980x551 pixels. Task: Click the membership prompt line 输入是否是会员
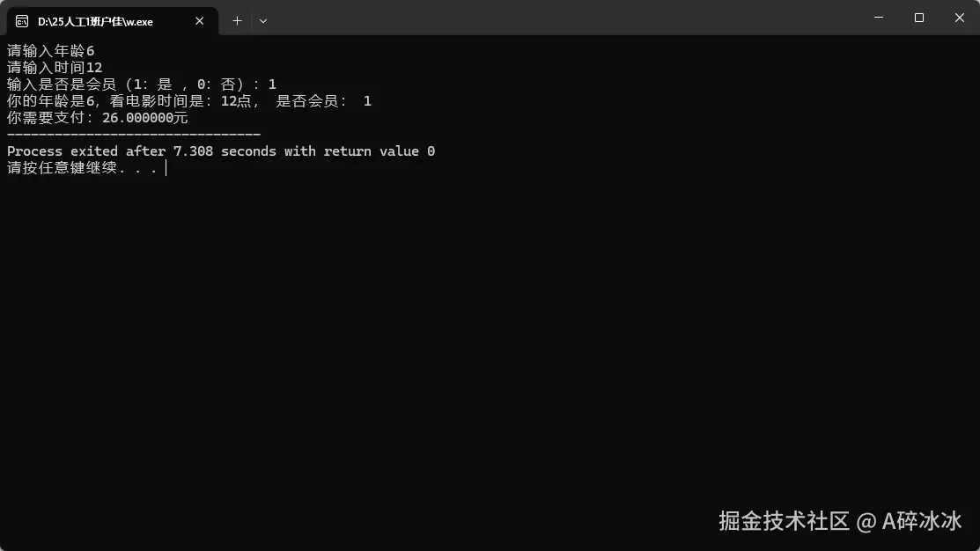pyautogui.click(x=141, y=84)
